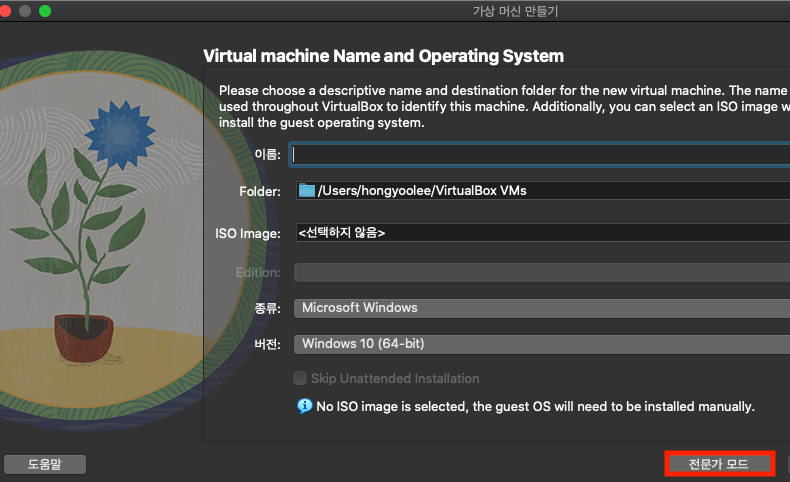Click the 가상 머신 만들기 window title

click(x=515, y=11)
